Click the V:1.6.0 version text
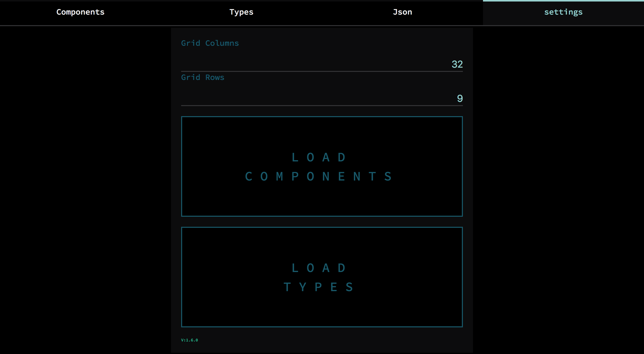The image size is (644, 354). click(x=189, y=340)
